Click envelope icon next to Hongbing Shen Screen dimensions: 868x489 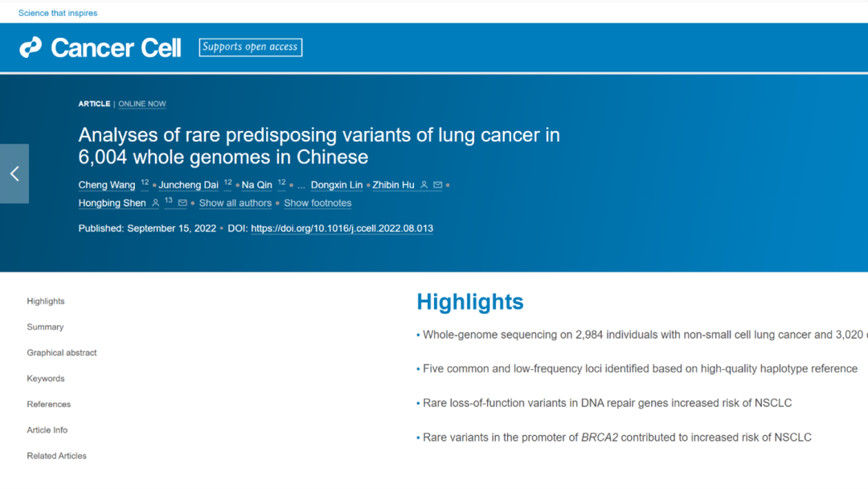(x=182, y=203)
